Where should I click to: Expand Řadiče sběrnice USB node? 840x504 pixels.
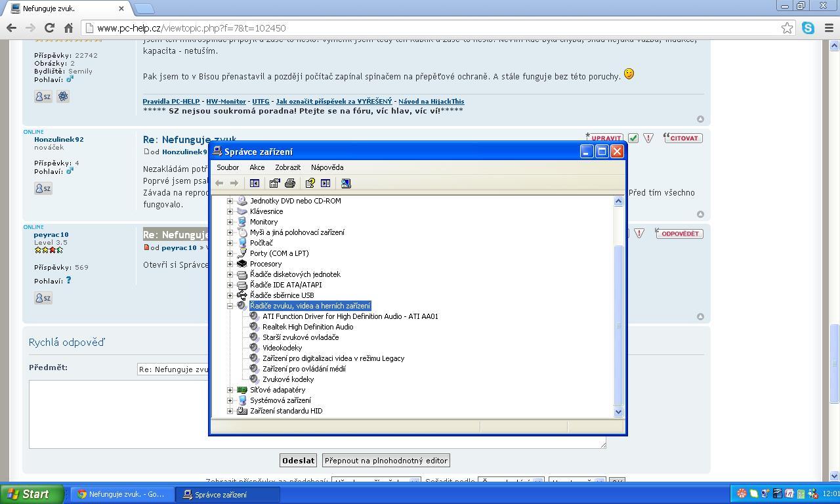point(230,295)
